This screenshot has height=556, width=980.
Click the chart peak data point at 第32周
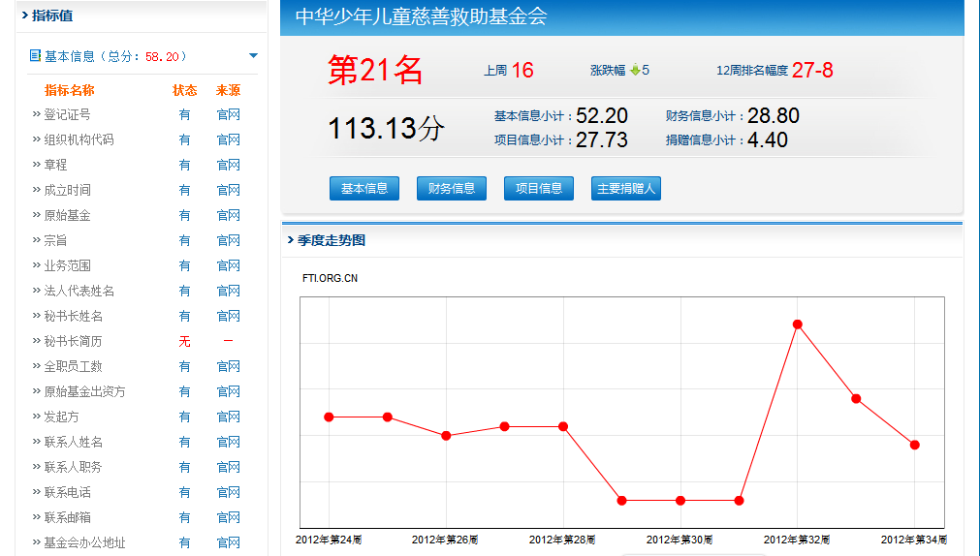[798, 324]
